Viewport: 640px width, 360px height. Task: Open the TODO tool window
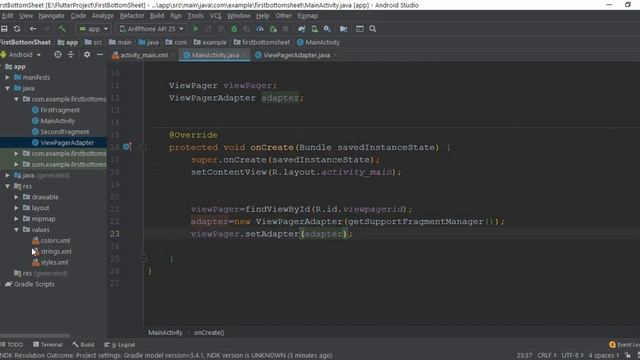[12, 345]
